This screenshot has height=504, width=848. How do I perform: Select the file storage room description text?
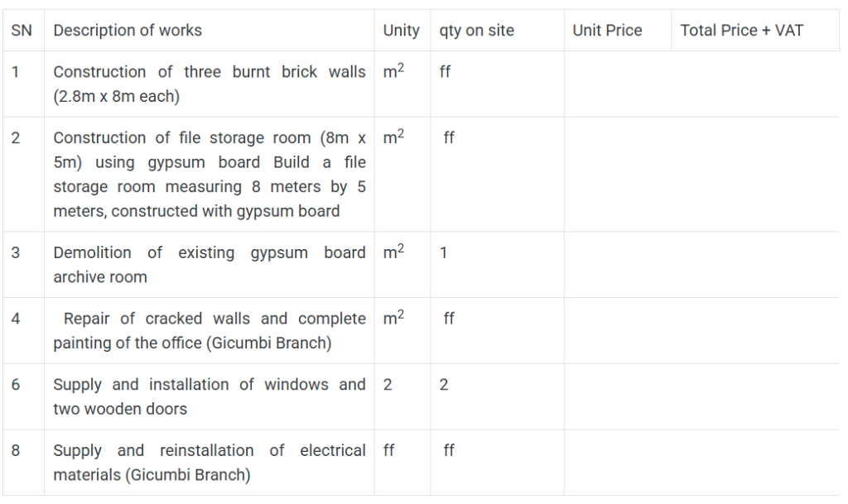pyautogui.click(x=209, y=174)
